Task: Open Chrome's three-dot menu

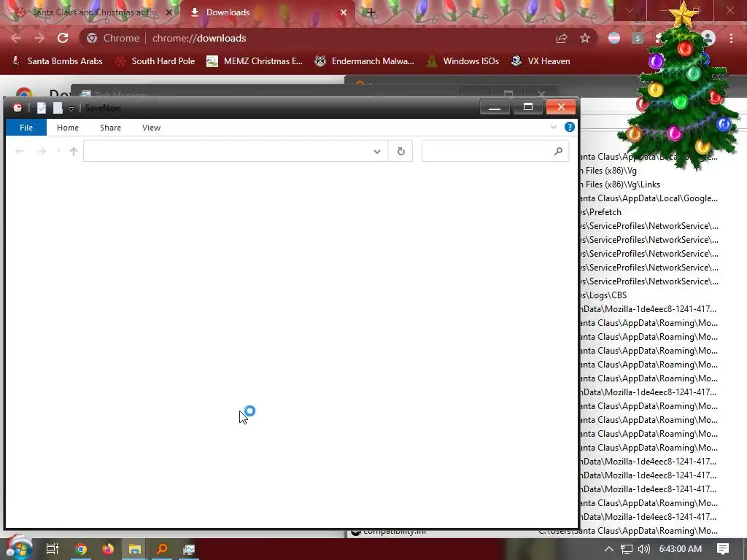Action: (x=731, y=38)
